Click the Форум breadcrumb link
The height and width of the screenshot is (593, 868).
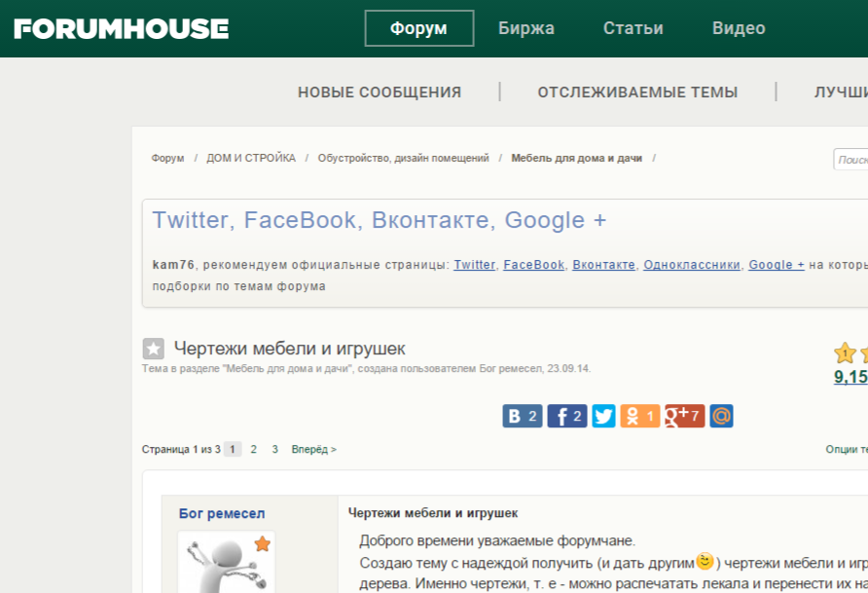click(167, 159)
